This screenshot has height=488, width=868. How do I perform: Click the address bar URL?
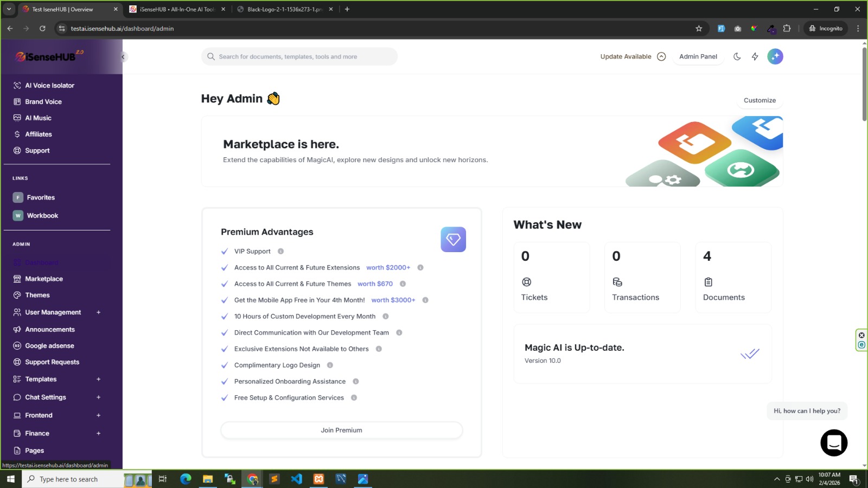(x=122, y=29)
